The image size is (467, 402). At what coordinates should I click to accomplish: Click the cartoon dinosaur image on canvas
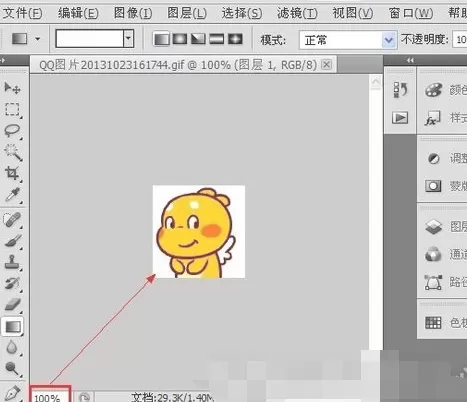click(x=199, y=232)
